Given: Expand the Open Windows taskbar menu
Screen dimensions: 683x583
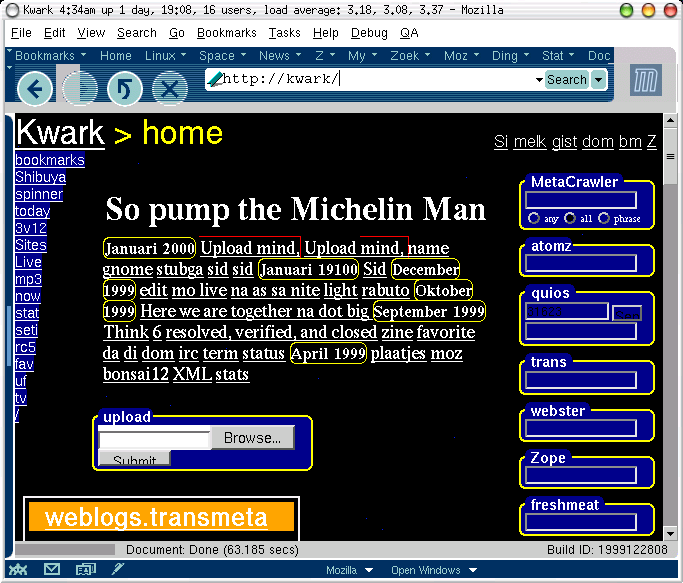Looking at the screenshot, I should pos(432,570).
